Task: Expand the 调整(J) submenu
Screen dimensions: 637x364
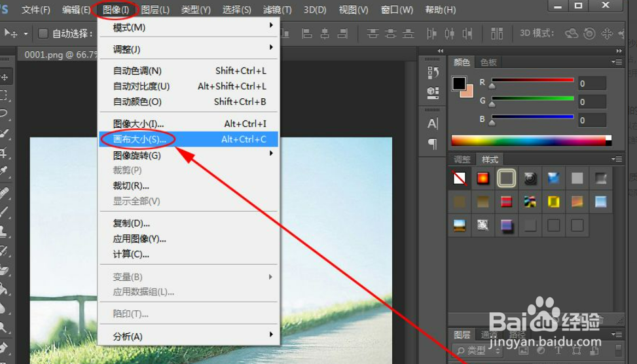Action: (189, 49)
